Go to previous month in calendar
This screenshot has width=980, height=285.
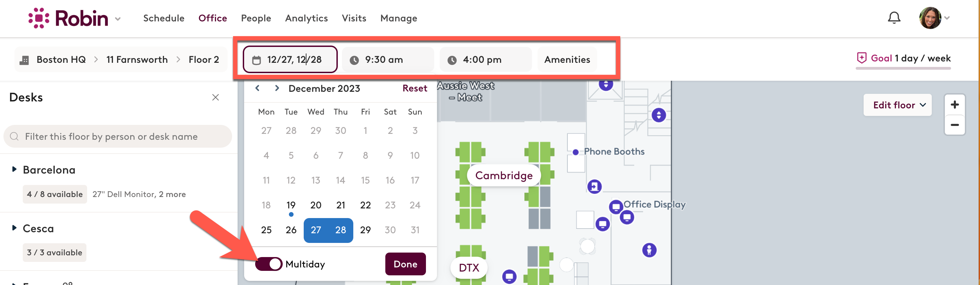coord(258,88)
